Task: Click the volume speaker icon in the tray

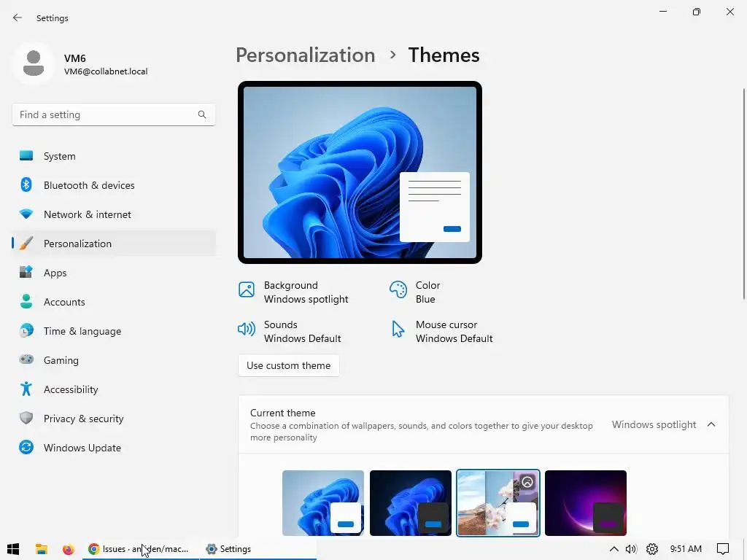Action: (x=631, y=549)
